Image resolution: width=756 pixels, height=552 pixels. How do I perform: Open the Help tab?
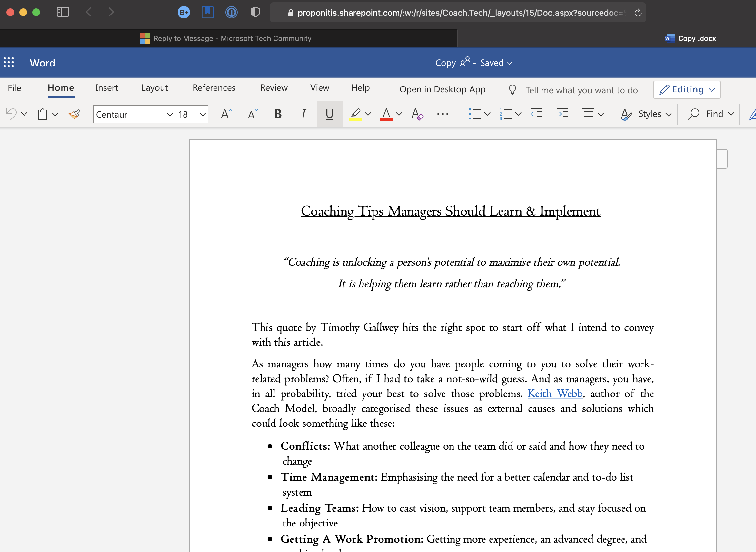pos(361,87)
